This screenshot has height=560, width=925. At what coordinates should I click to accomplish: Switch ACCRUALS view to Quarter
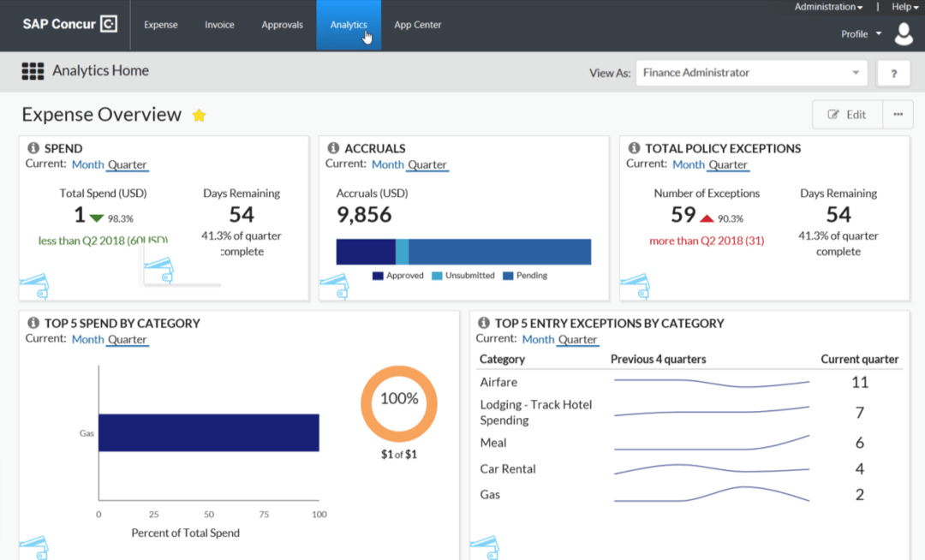tap(426, 164)
